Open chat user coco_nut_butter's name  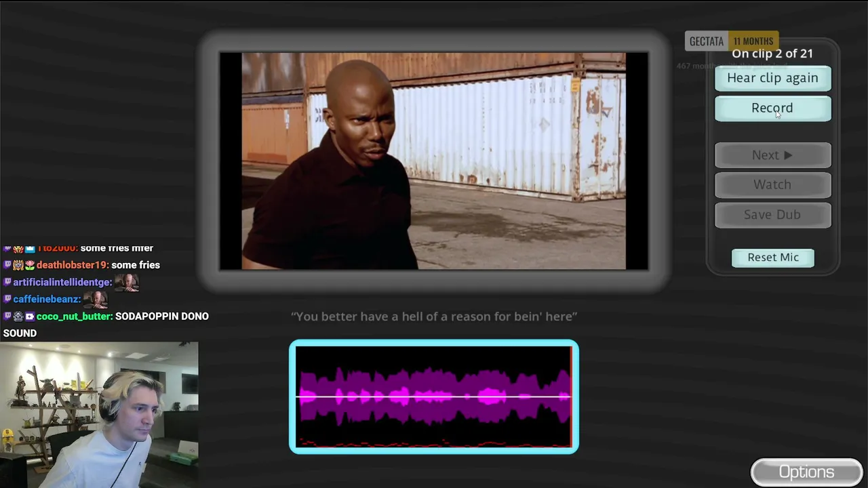tap(75, 317)
